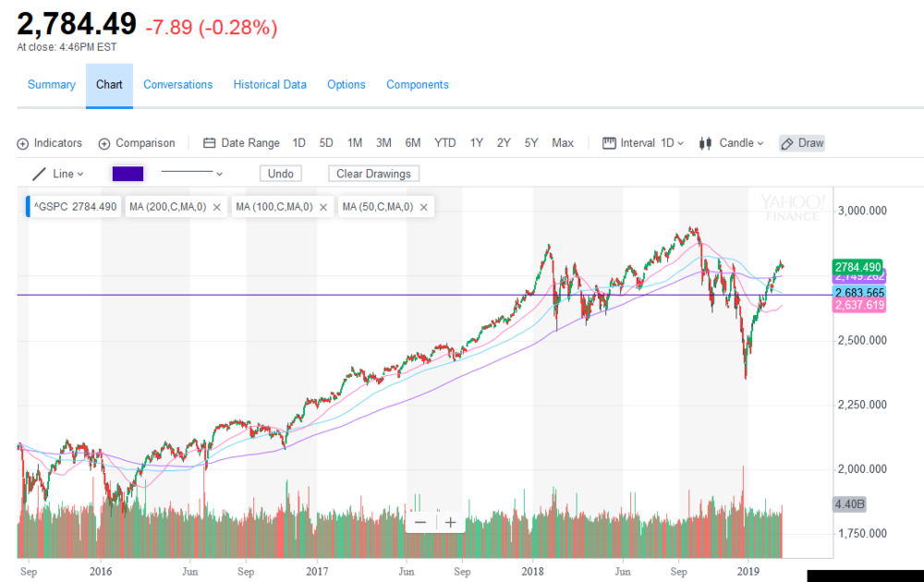Open the Comparison tool
The image size is (924, 582).
click(x=137, y=142)
